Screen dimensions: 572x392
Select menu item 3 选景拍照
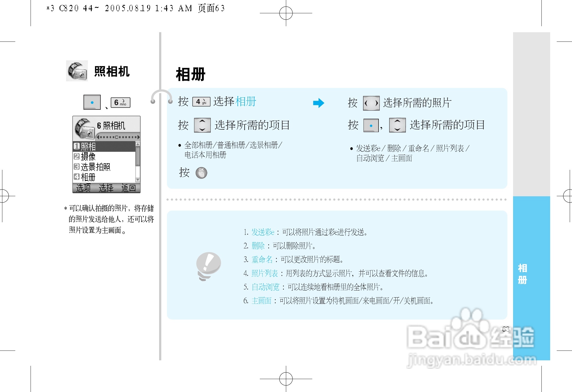[x=104, y=167]
